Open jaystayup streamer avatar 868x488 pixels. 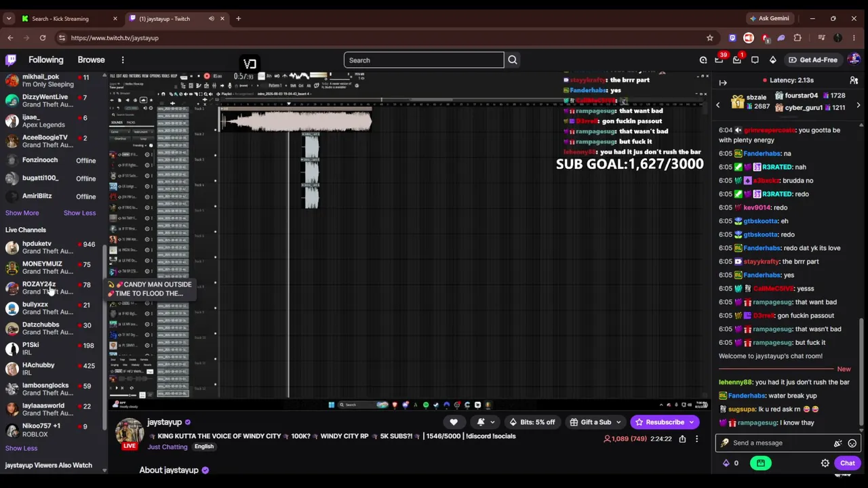point(129,432)
